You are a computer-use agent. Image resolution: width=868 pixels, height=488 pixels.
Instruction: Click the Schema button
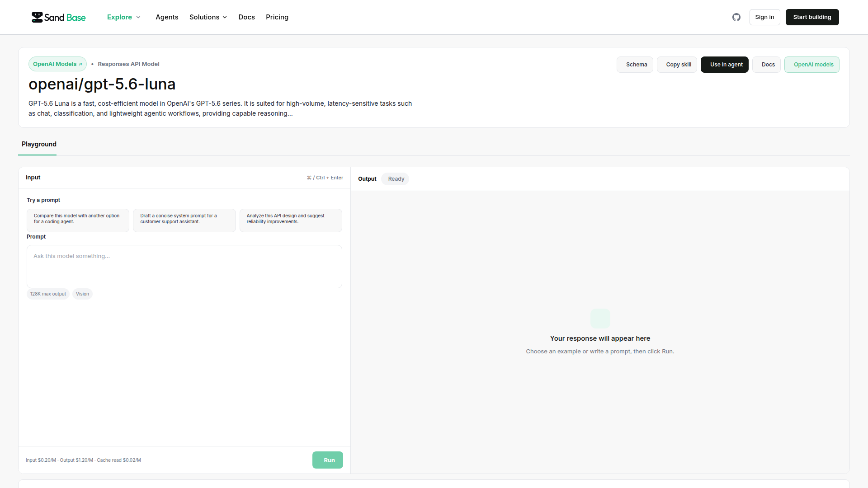(635, 65)
